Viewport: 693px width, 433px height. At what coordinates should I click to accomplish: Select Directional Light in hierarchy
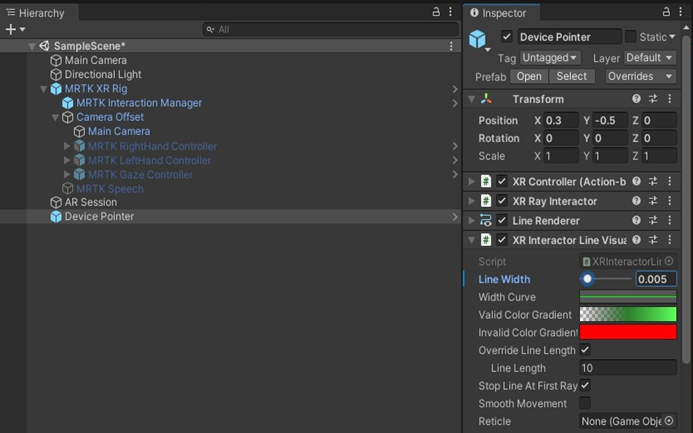point(103,74)
